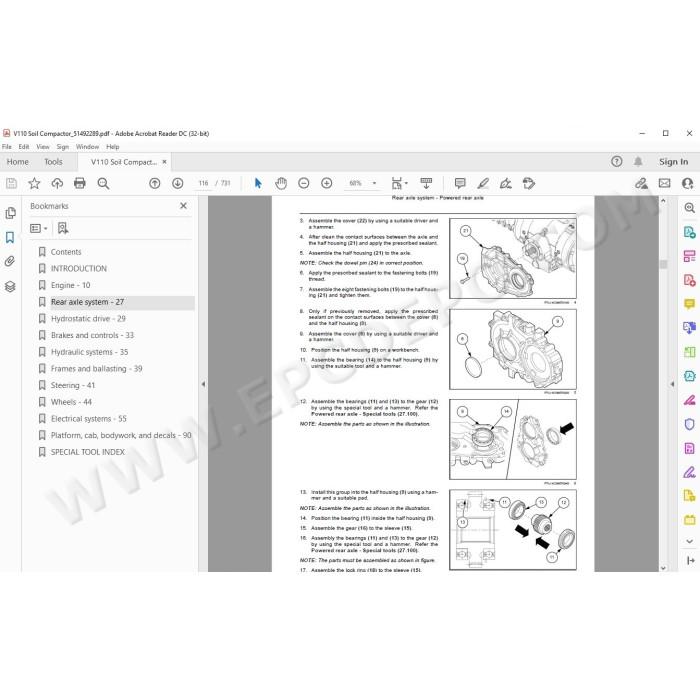Open Electrical systems - 55 bookmark
Image resolution: width=700 pixels, height=700 pixels.
89,418
